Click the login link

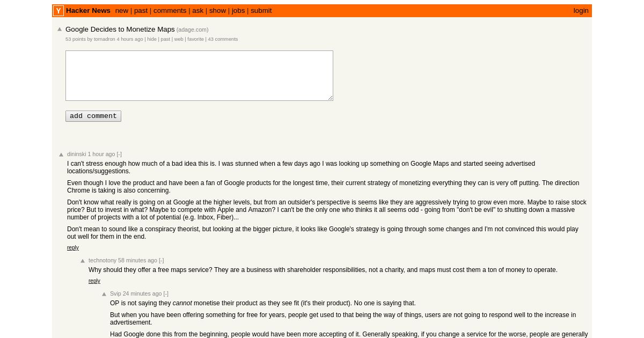(581, 11)
